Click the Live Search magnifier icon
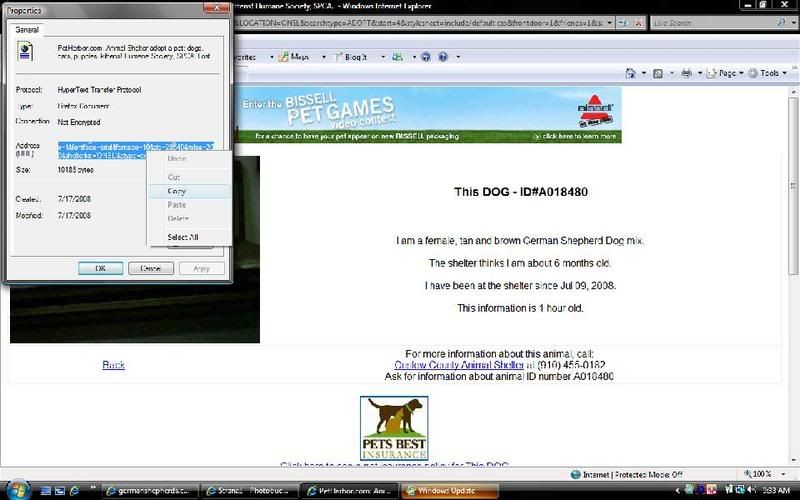Screen dimensions: 800x500 781,22
